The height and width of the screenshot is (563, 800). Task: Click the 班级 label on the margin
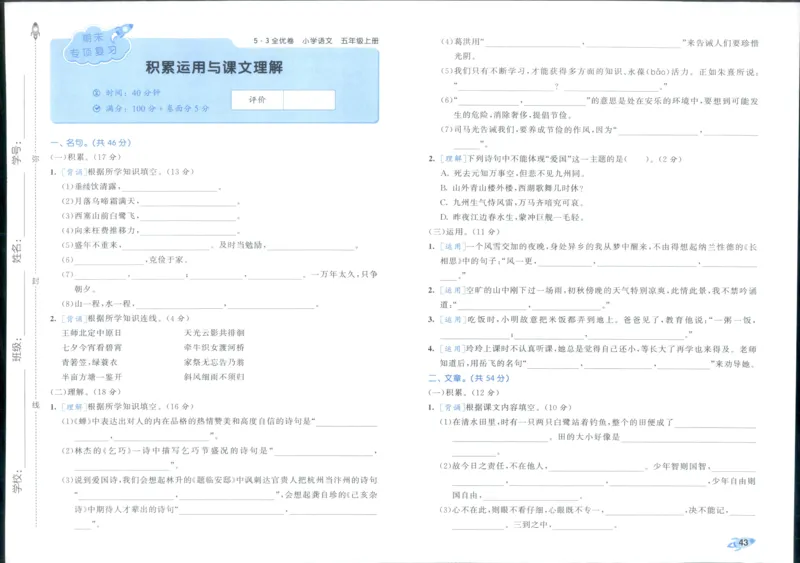[x=18, y=350]
